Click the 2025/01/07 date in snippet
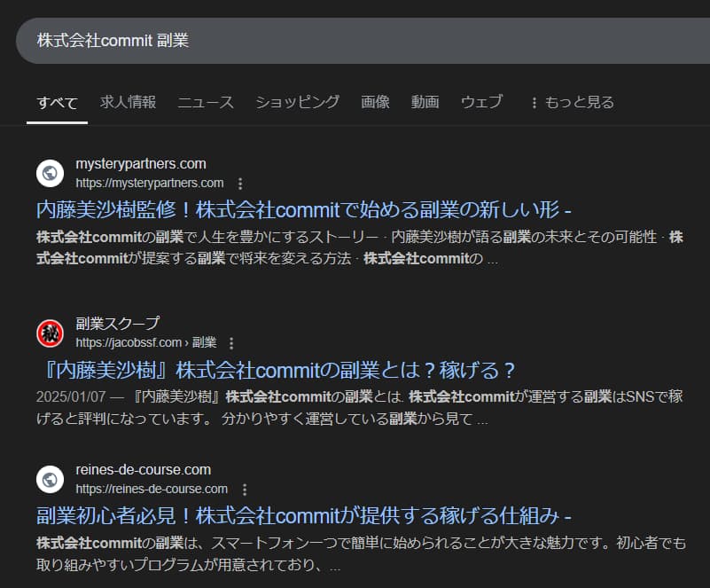This screenshot has width=710, height=588. click(71, 396)
